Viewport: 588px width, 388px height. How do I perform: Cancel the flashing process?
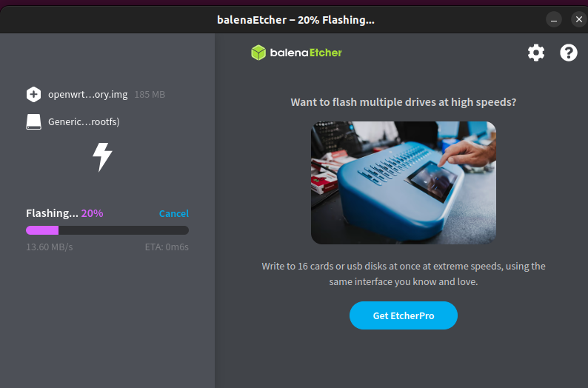point(173,213)
